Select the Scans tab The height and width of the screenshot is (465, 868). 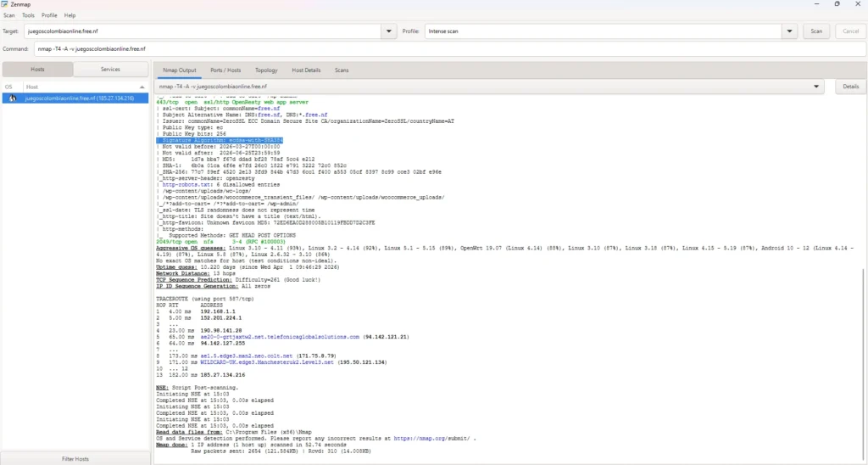tap(342, 70)
